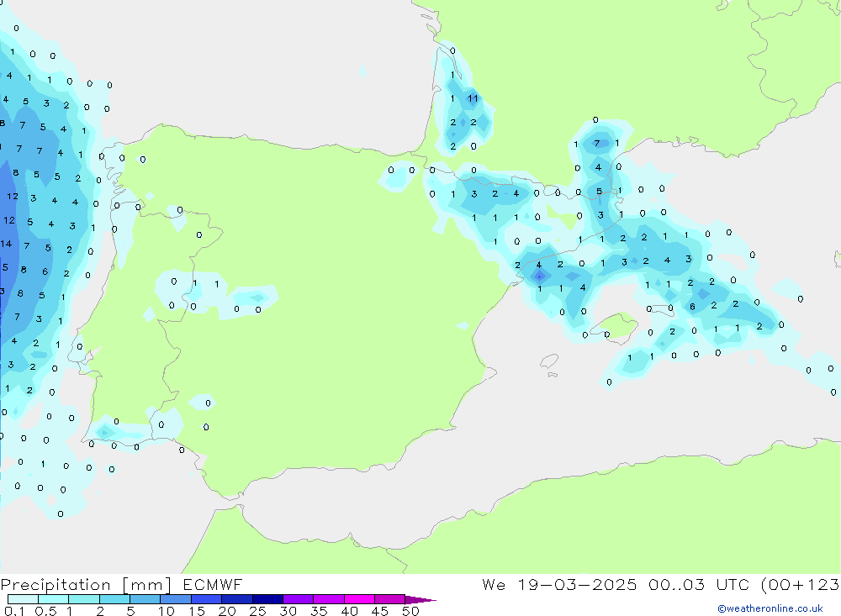Open the weatheronline.co.uk copyright link
The image size is (841, 616).
coord(770,608)
